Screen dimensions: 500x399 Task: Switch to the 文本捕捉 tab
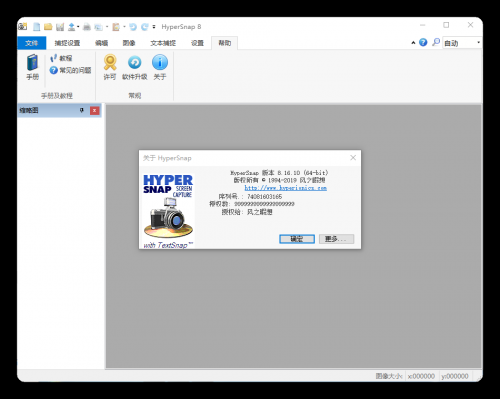[x=163, y=43]
